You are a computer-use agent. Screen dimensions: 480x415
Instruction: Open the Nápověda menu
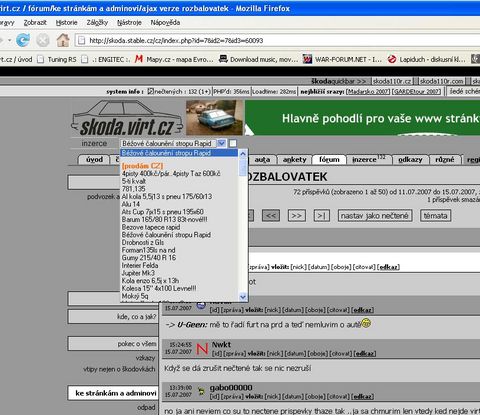tap(165, 22)
